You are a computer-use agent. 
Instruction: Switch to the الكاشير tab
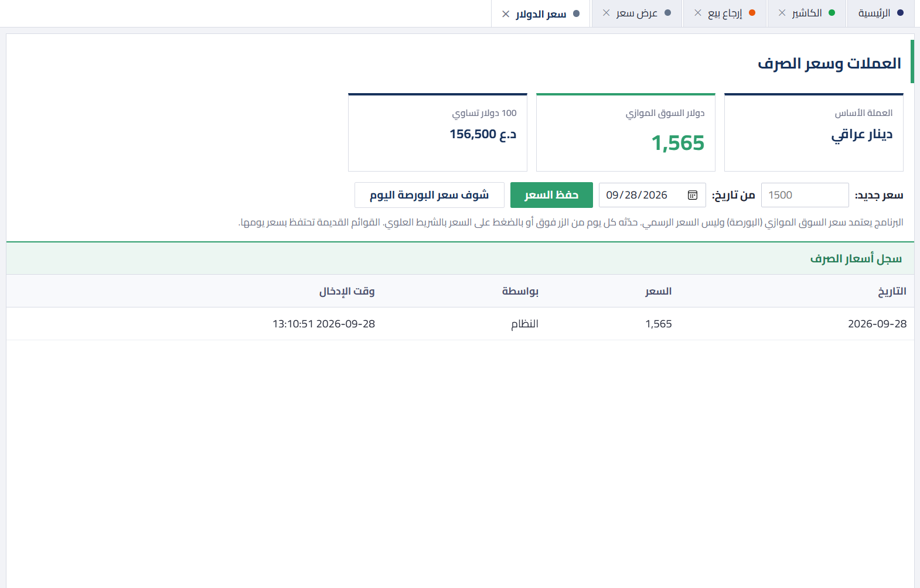tap(807, 13)
